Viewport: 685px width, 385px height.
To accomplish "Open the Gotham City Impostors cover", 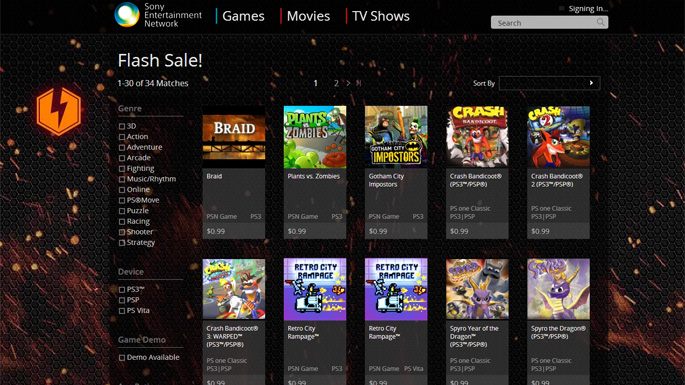I will (x=396, y=137).
